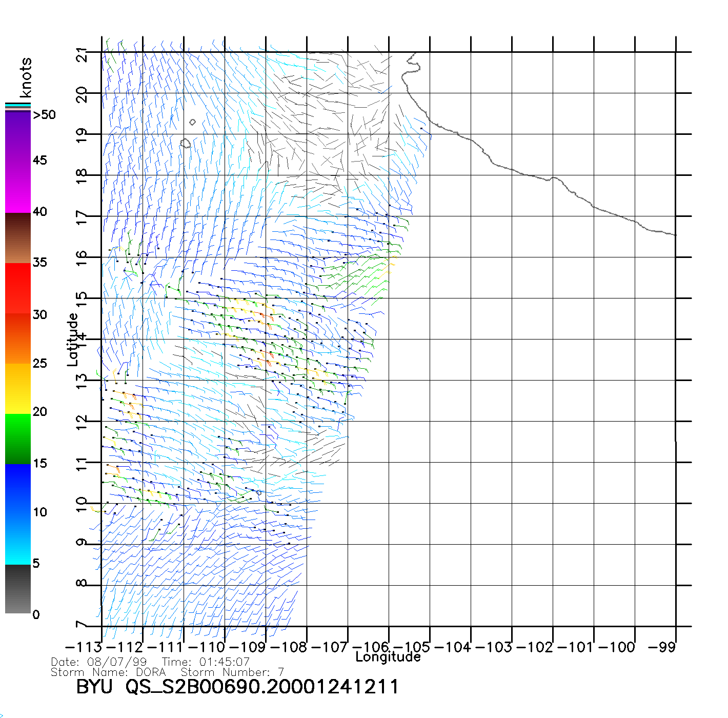Pick the red 30–35 knots legend band
This screenshot has height=718, width=728.
pos(18,288)
